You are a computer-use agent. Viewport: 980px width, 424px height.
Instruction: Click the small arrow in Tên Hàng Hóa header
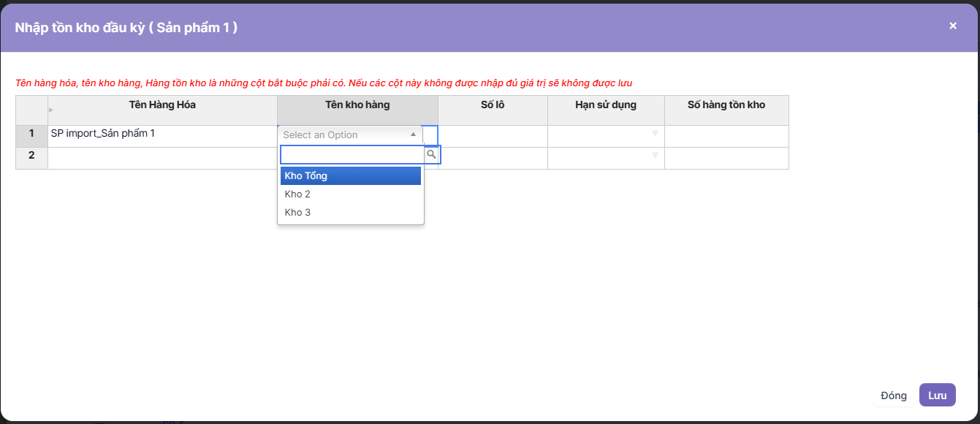pyautogui.click(x=51, y=110)
